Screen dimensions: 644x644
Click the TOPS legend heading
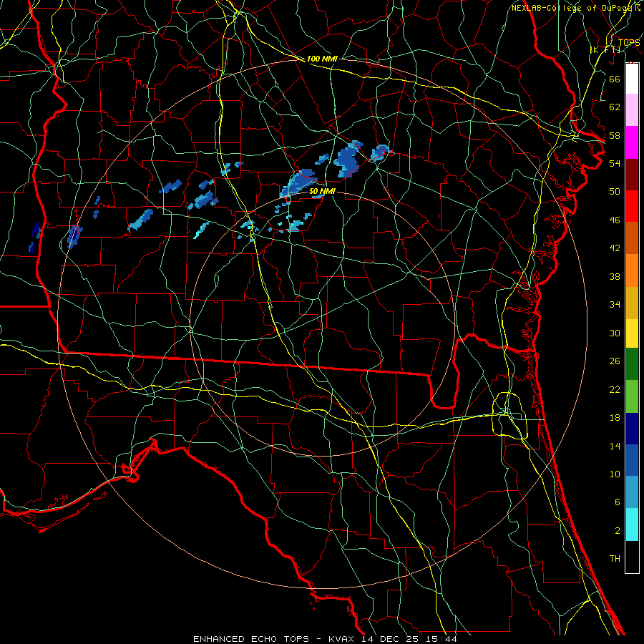click(629, 42)
